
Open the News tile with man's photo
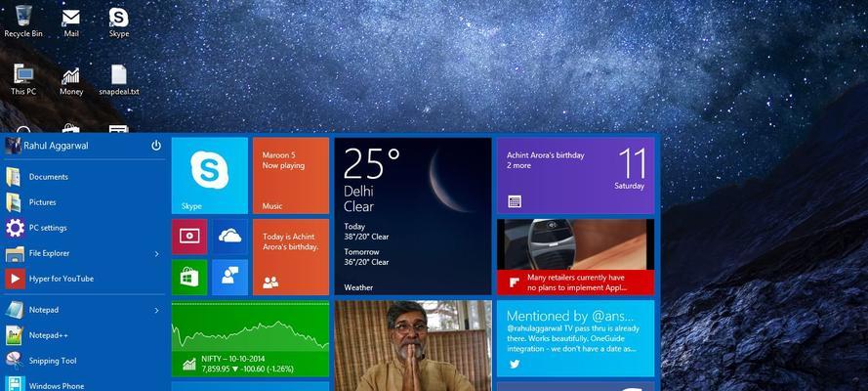click(413, 346)
